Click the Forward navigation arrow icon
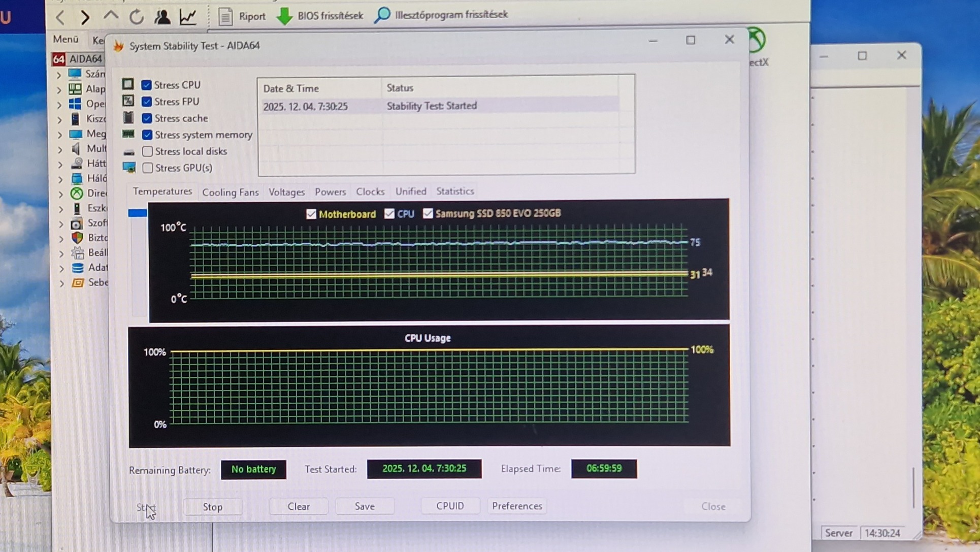This screenshot has width=980, height=552. tap(85, 18)
